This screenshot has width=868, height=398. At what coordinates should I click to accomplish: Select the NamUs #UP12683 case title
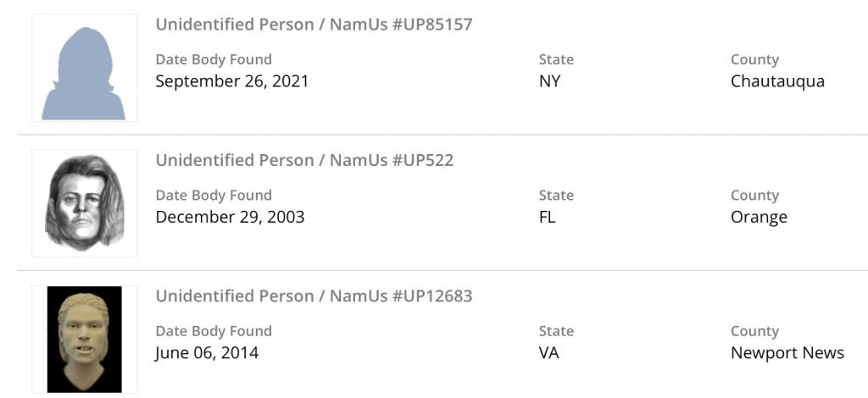314,296
